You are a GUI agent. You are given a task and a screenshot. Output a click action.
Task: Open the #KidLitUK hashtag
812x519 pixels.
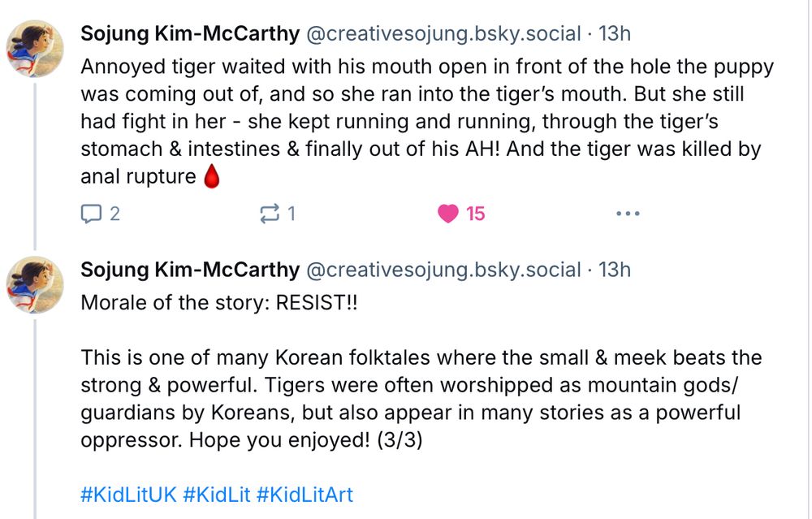point(128,495)
